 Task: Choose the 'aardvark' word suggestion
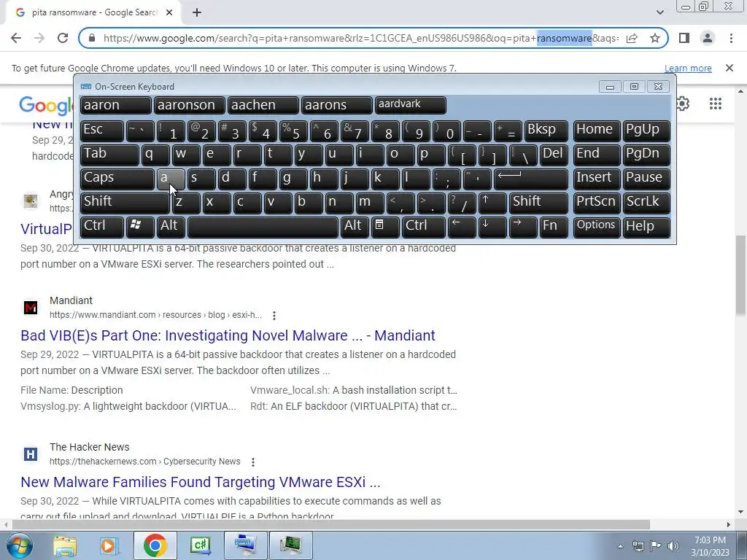coord(411,105)
